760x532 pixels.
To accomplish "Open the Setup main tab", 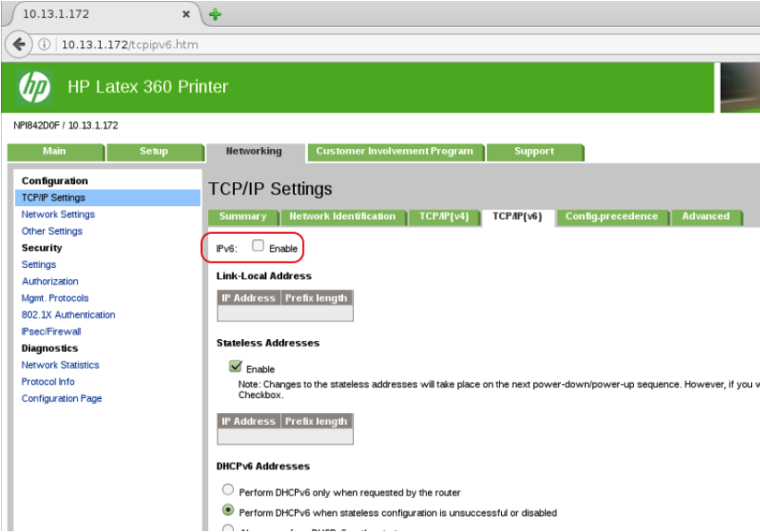I will coord(154,152).
